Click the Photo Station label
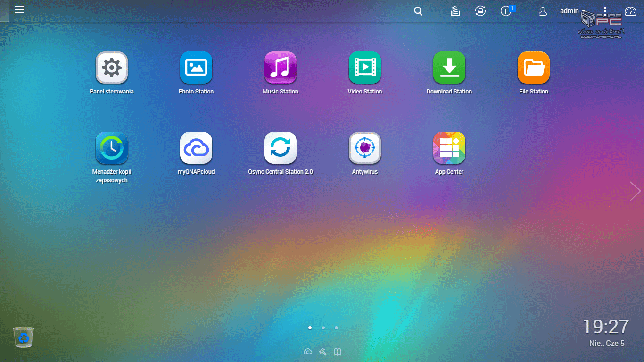The height and width of the screenshot is (362, 644). coord(196,92)
